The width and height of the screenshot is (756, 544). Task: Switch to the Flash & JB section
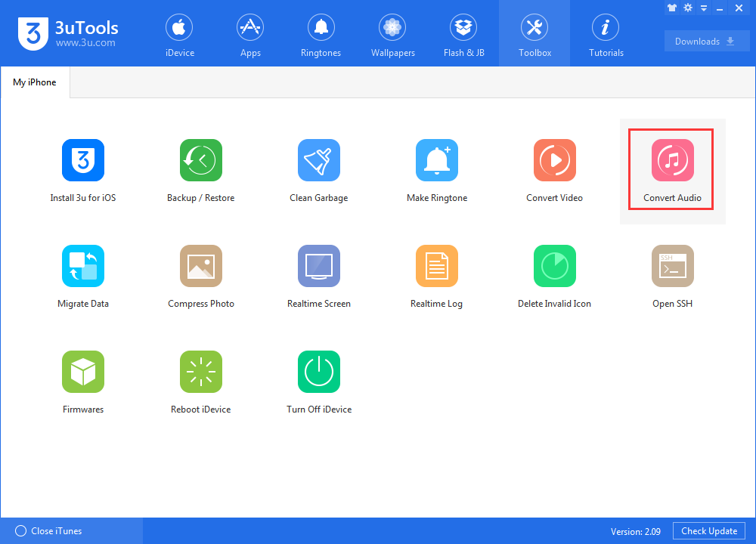(463, 33)
